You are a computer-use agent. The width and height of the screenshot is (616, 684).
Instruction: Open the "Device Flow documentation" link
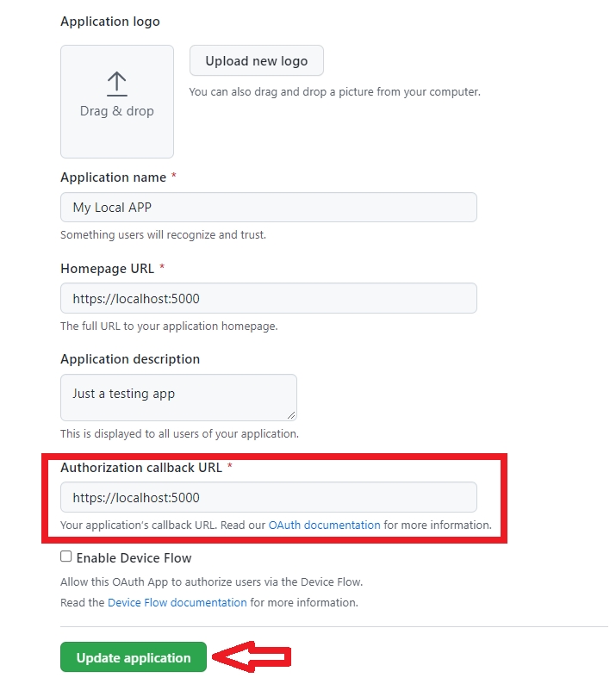tap(177, 602)
